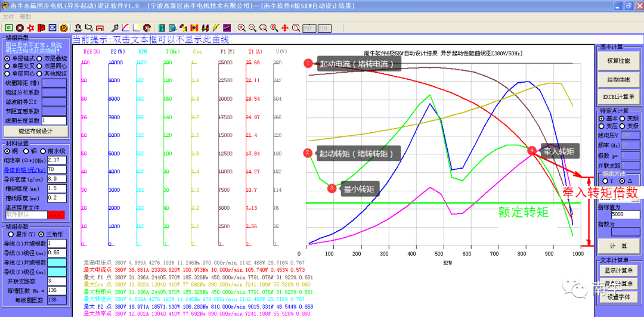The width and height of the screenshot is (644, 317).
Task: Click the purple line-graph toolbar icon
Action: point(227,28)
